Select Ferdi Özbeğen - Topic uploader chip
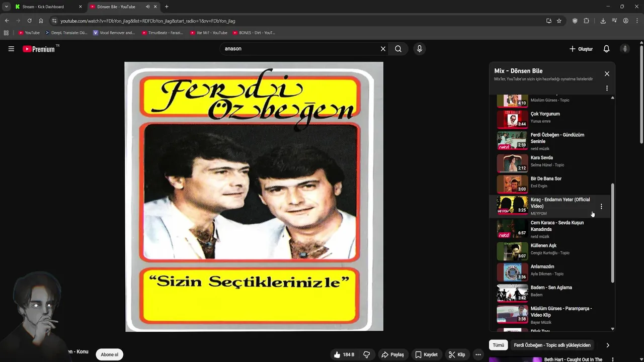Screen dimensions: 644x362 tap(552, 345)
